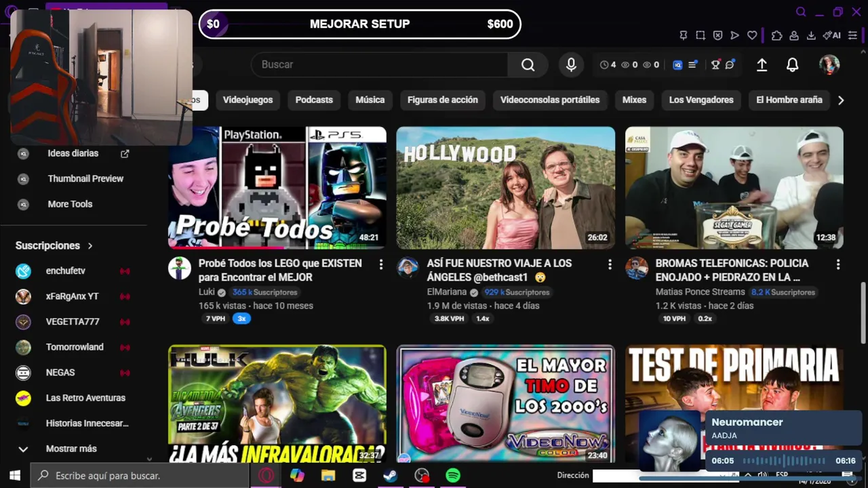
Task: Open the VideoNow timo video thumbnail
Action: coord(506,404)
